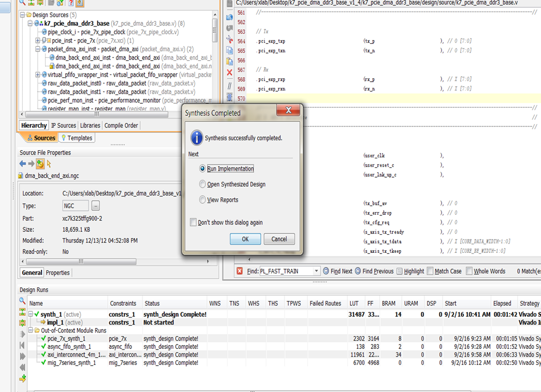Click the scissors Cut icon in editor toolbar

229,39
